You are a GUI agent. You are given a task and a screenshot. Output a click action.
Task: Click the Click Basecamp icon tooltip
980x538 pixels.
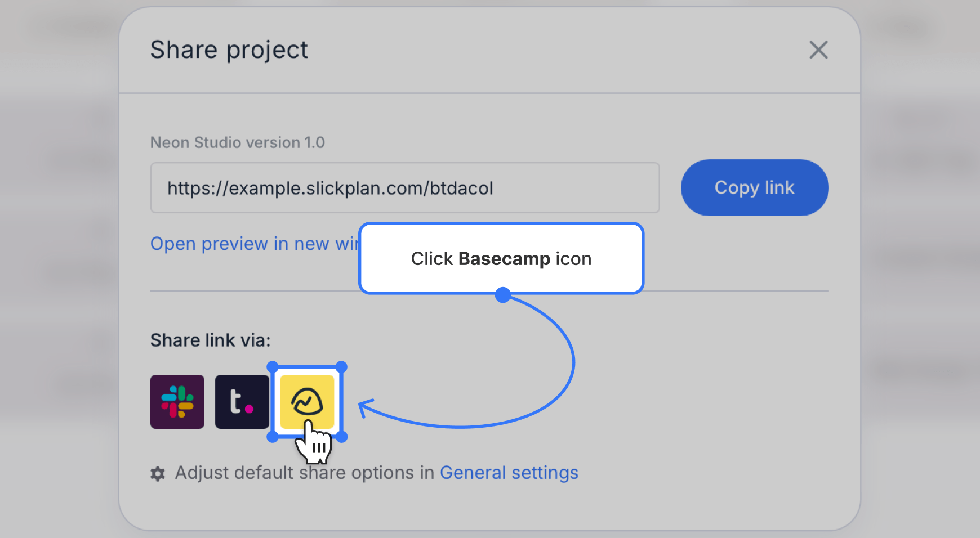(501, 258)
